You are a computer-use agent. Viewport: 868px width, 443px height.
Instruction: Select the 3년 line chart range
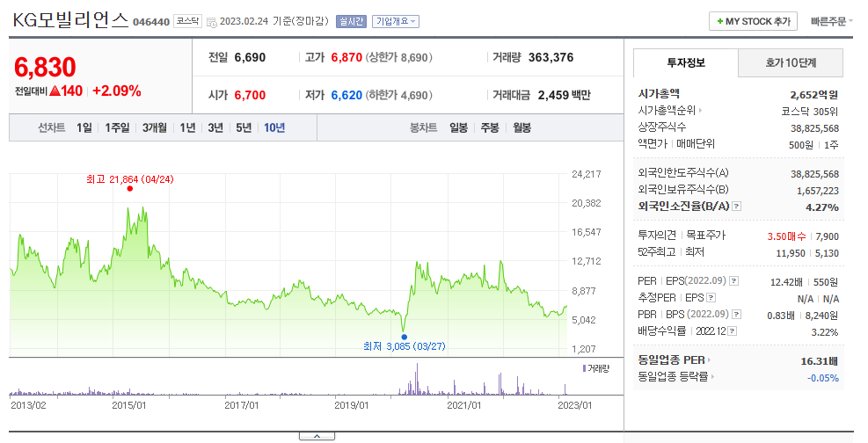click(215, 127)
